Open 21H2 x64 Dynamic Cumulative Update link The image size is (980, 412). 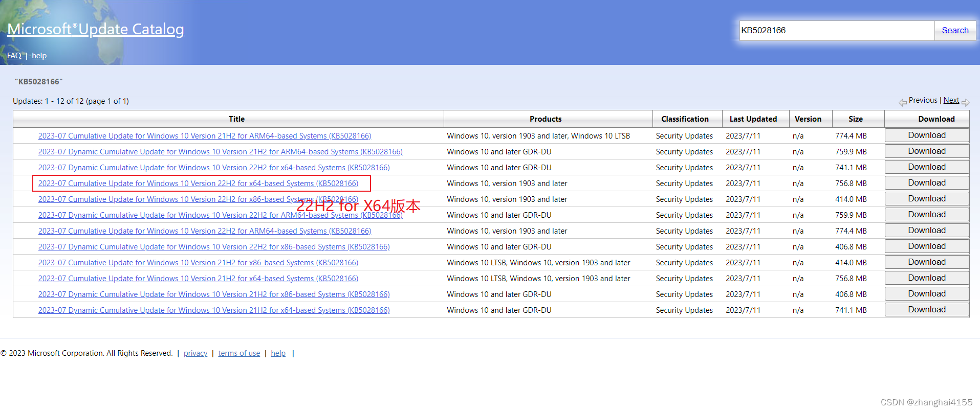click(214, 310)
